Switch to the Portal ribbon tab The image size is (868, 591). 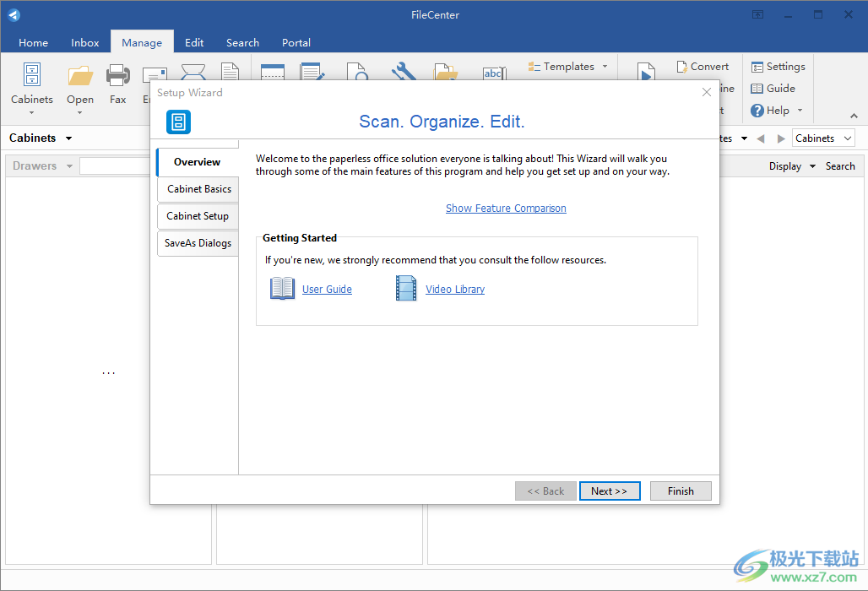click(296, 42)
